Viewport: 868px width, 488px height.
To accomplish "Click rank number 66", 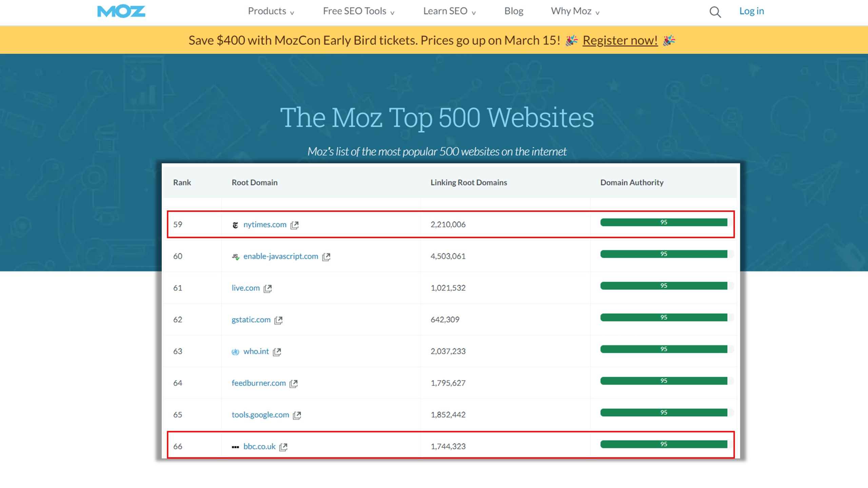I will click(x=178, y=446).
